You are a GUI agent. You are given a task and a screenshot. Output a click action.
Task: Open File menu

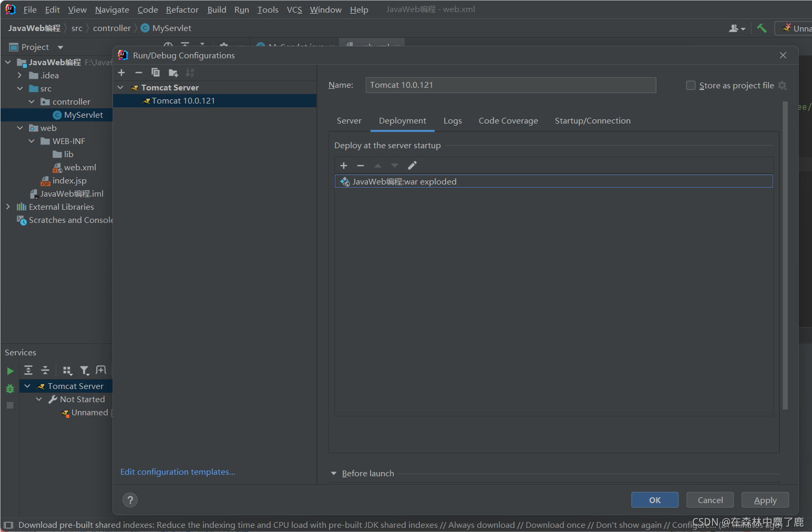point(30,9)
